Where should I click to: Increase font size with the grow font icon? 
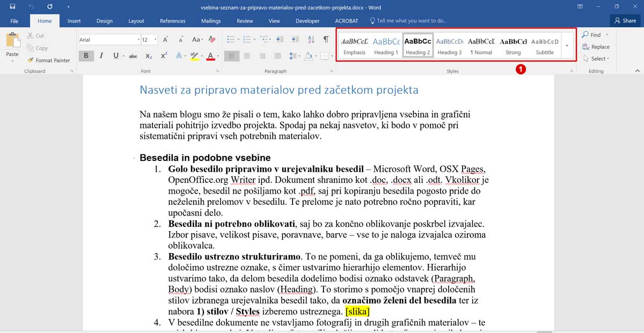166,40
